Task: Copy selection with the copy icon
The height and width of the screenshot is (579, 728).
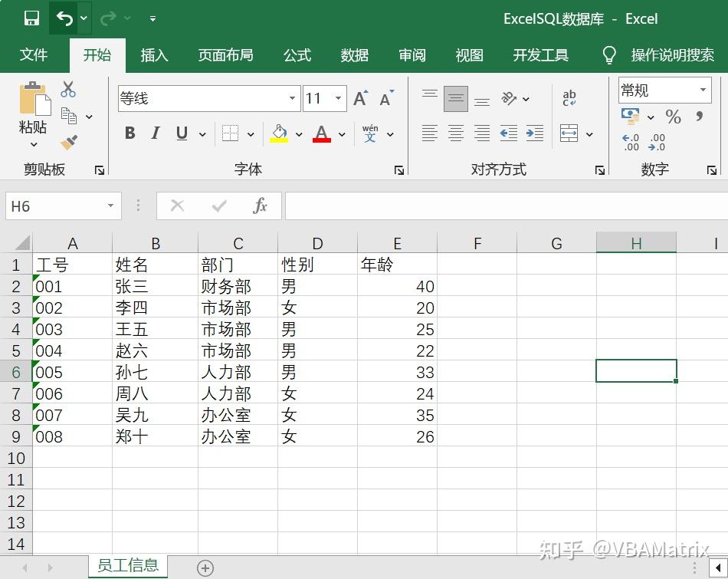Action: [x=69, y=116]
